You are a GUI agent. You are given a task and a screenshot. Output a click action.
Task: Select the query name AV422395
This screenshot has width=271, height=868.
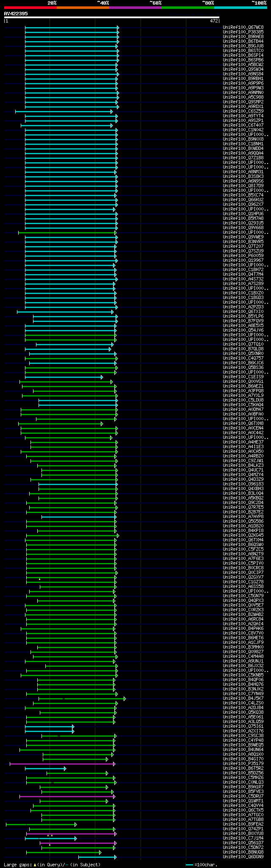16,14
